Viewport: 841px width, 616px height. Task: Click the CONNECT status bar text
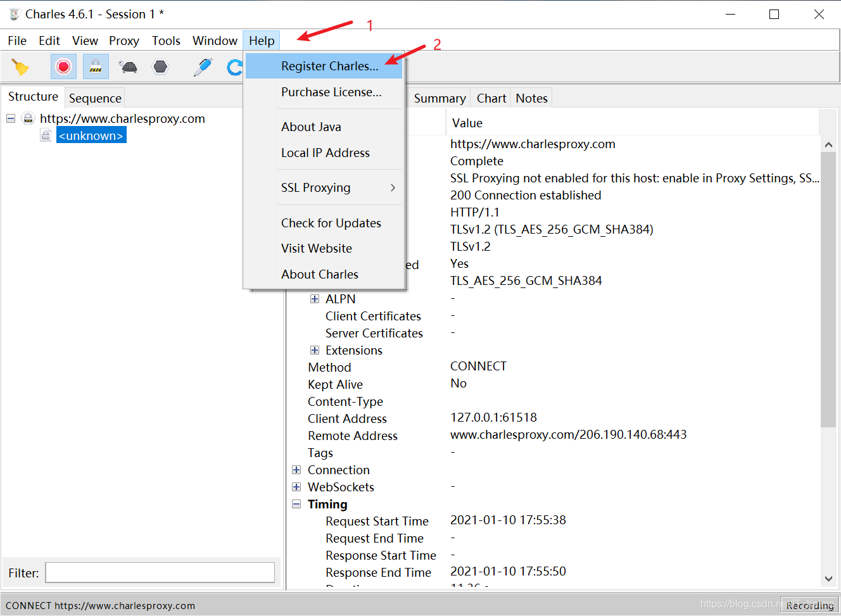coord(100,606)
